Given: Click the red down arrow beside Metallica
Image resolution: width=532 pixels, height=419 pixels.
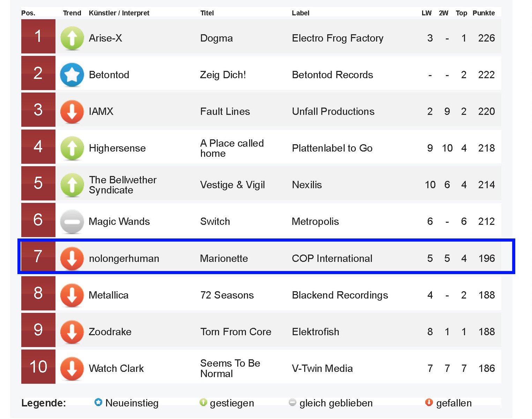Looking at the screenshot, I should pyautogui.click(x=72, y=295).
